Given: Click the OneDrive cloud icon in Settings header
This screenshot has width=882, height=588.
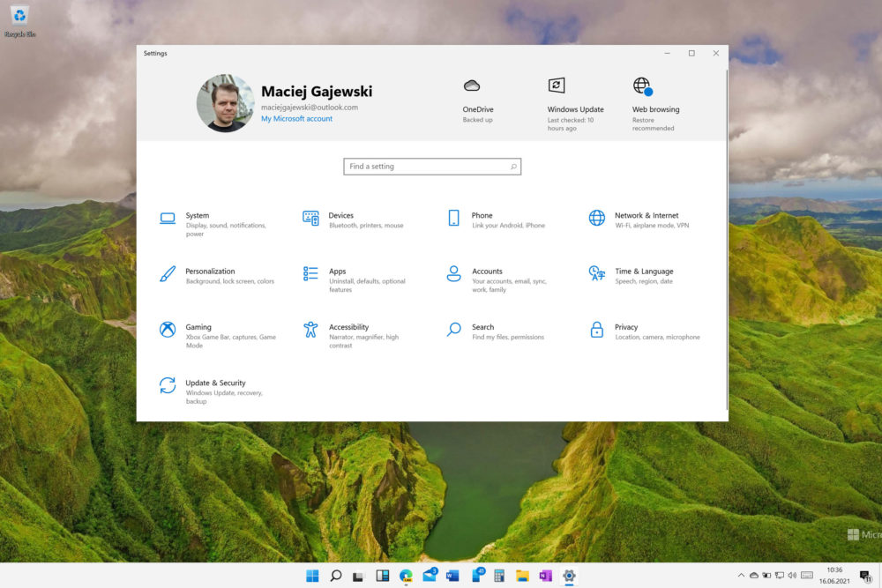Looking at the screenshot, I should (471, 86).
